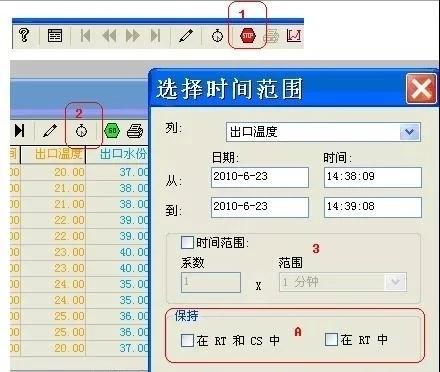Viewport: 440px width, 372px height.
Task: Go to first record in top toolbar
Action: click(x=86, y=35)
